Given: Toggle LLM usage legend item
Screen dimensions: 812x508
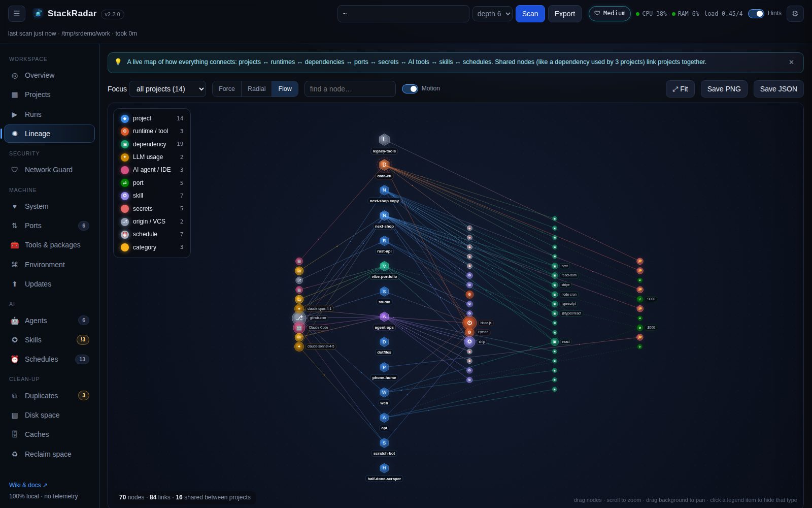Looking at the screenshot, I should pos(152,157).
